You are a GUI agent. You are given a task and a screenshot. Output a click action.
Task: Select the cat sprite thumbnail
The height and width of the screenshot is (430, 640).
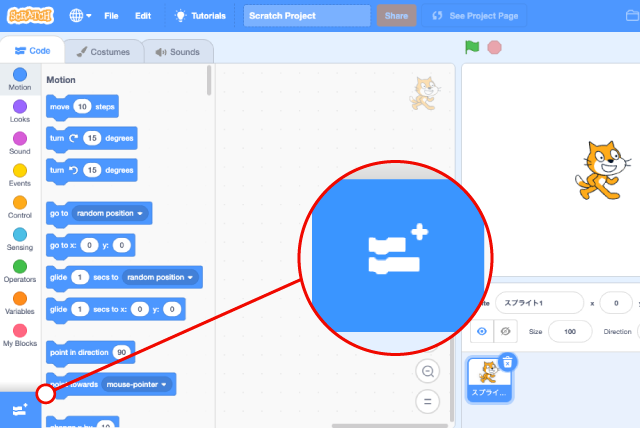489,379
